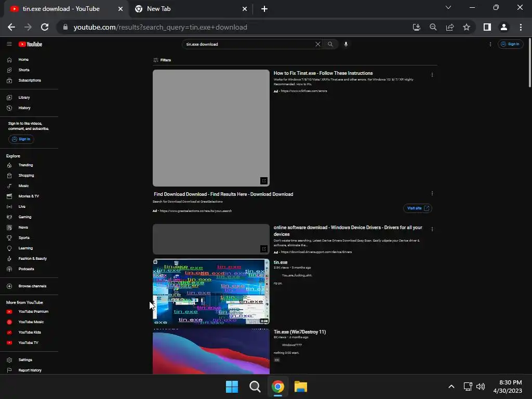The height and width of the screenshot is (399, 532).
Task: Go back in browser
Action: click(x=11, y=27)
